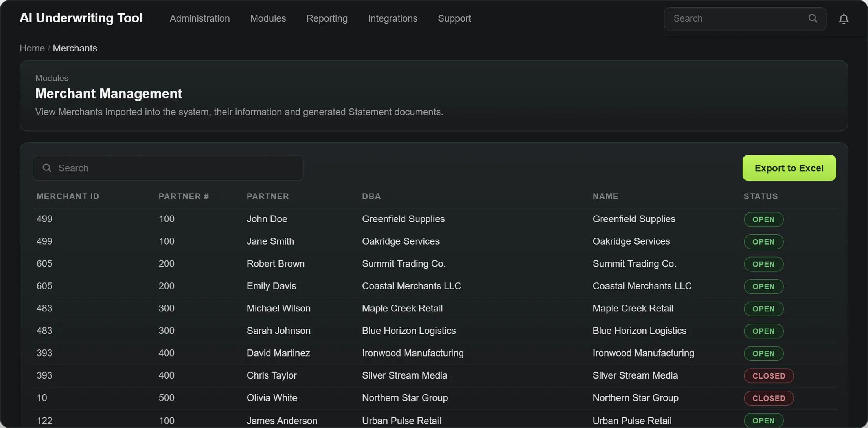Select partner name Robert Brown

pyautogui.click(x=276, y=264)
